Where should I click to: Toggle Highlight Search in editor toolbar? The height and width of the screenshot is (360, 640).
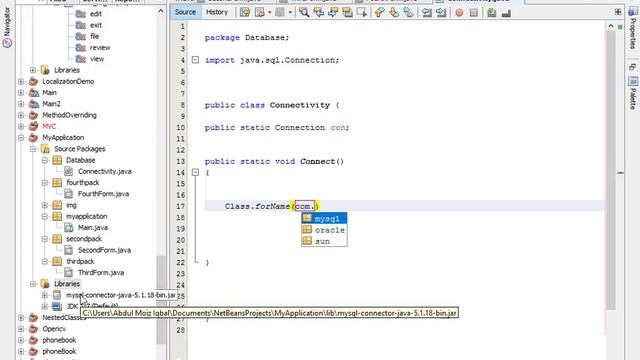(x=347, y=12)
